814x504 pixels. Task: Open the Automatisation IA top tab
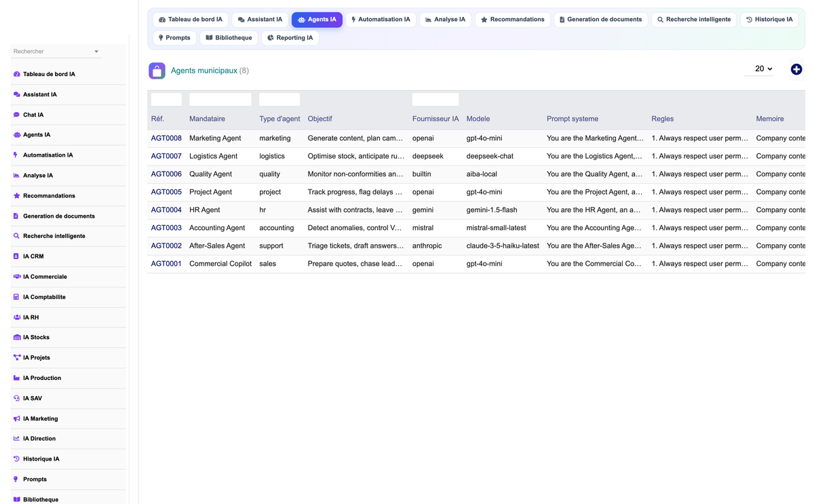(x=381, y=20)
